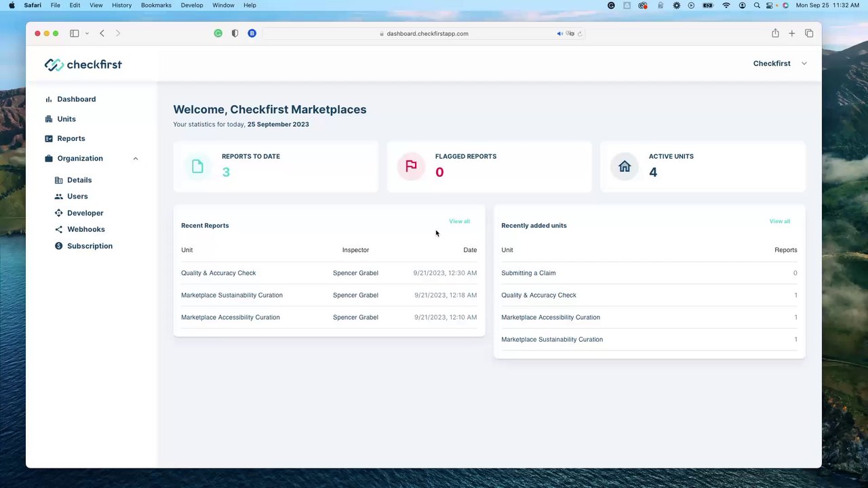Expand the sidebar options dropdown arrow in Safari

pyautogui.click(x=87, y=33)
